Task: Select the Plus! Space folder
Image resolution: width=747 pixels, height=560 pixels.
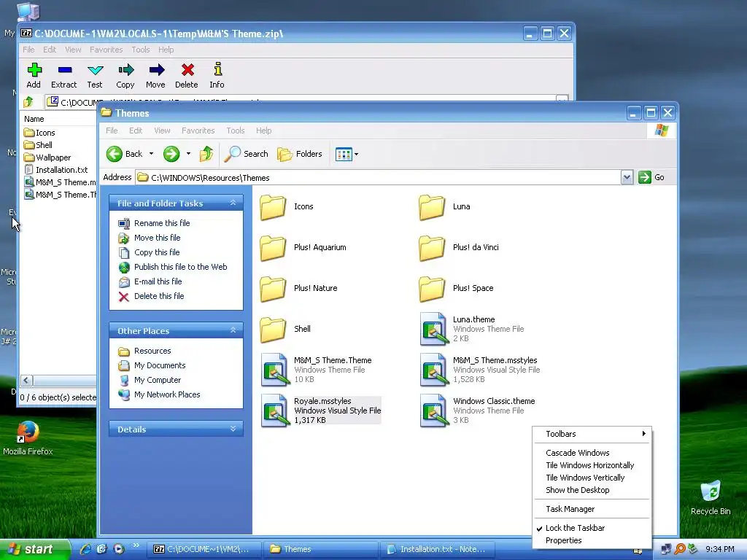Action: [x=432, y=289]
